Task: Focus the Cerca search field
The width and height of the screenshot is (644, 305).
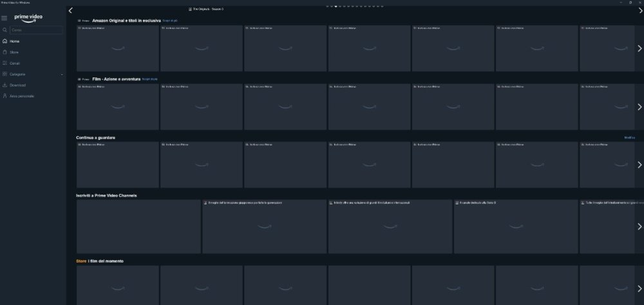Action: (36, 30)
